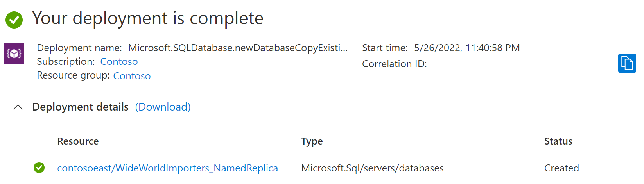Click the start time value 5/26/2022, 11:40:58 PM
This screenshot has height=184, width=644.
467,48
